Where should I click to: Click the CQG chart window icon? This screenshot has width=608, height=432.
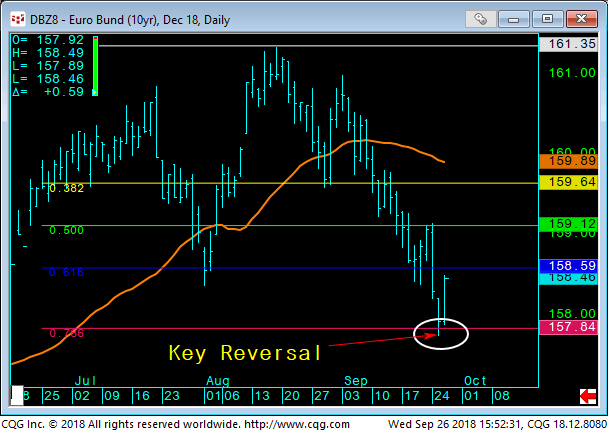pyautogui.click(x=12, y=17)
